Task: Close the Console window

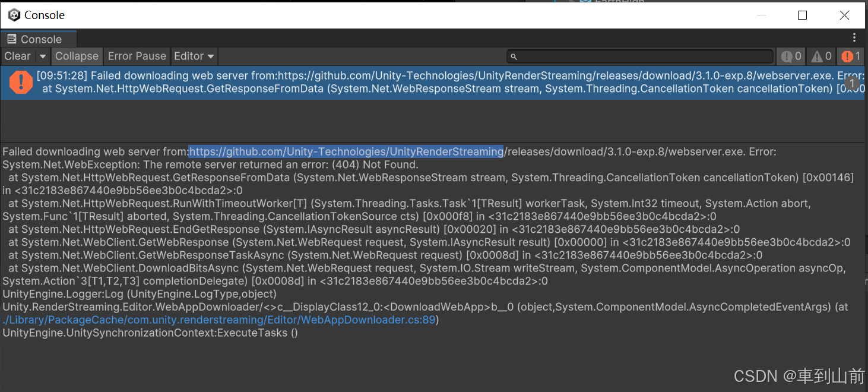Action: pos(844,15)
